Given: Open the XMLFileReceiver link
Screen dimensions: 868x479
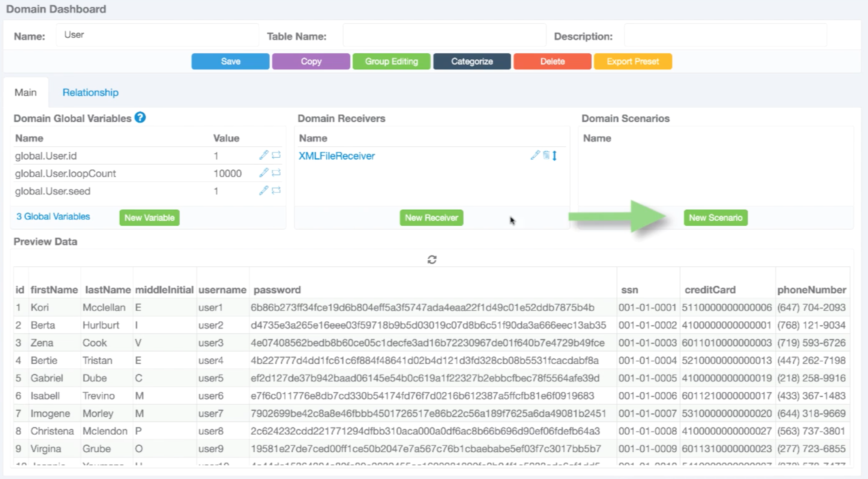Looking at the screenshot, I should (x=336, y=156).
